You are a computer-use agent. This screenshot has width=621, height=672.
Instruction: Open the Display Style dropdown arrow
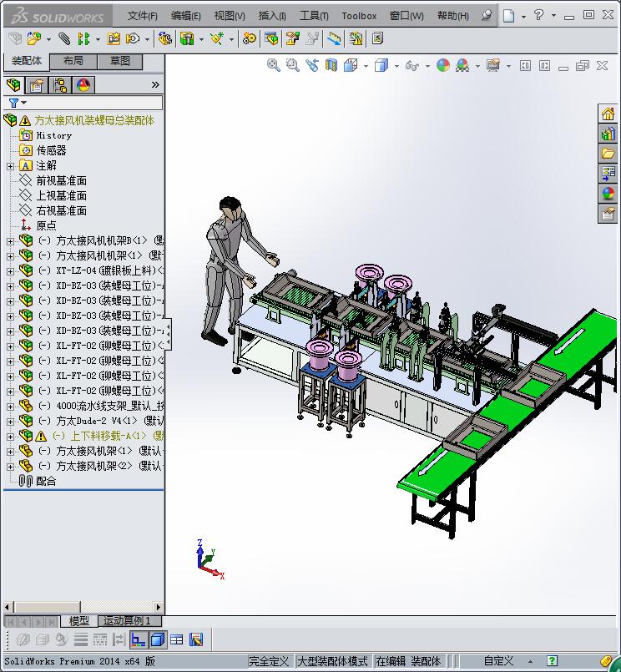(x=396, y=66)
